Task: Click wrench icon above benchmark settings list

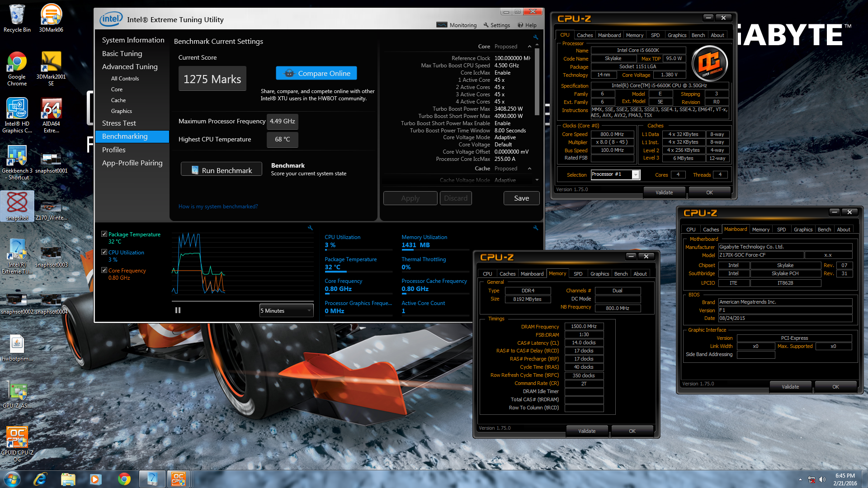Action: tap(536, 38)
